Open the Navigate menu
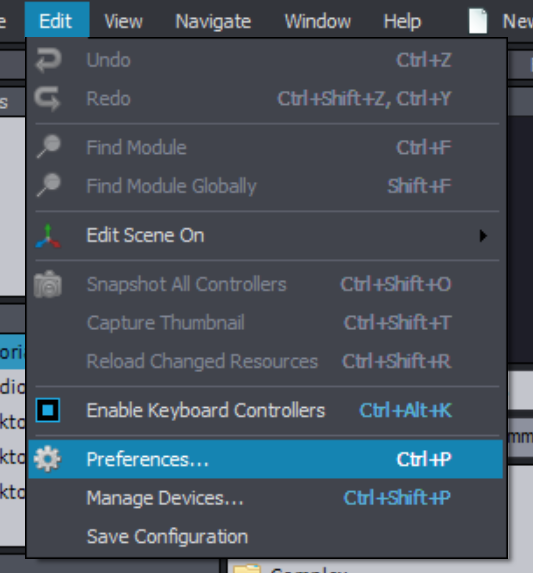533x573 pixels. (213, 21)
